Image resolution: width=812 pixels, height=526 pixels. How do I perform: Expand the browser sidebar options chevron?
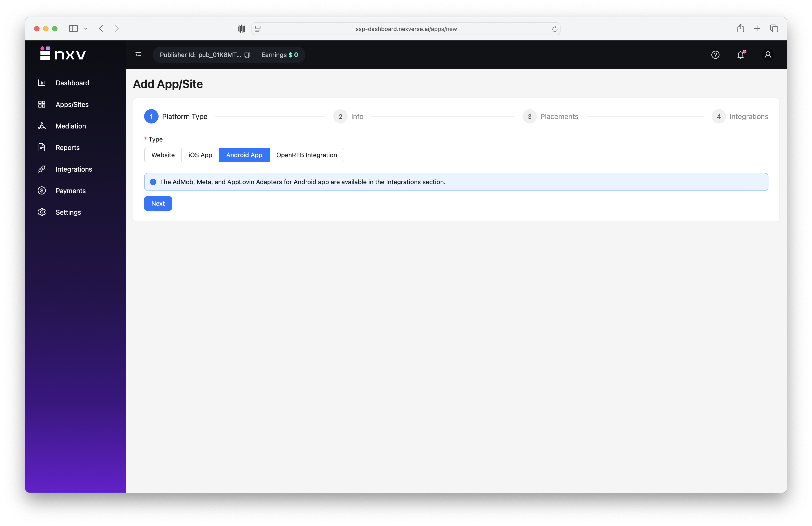pos(86,29)
